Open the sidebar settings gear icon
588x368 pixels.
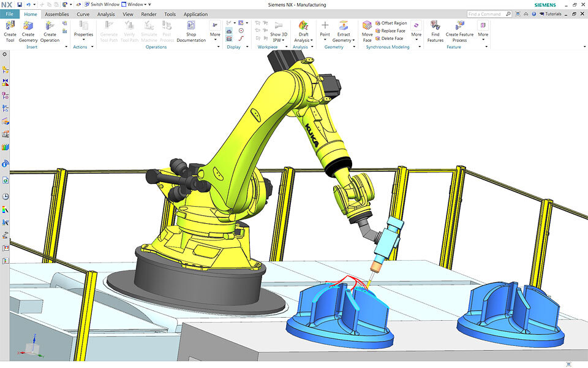coord(5,54)
